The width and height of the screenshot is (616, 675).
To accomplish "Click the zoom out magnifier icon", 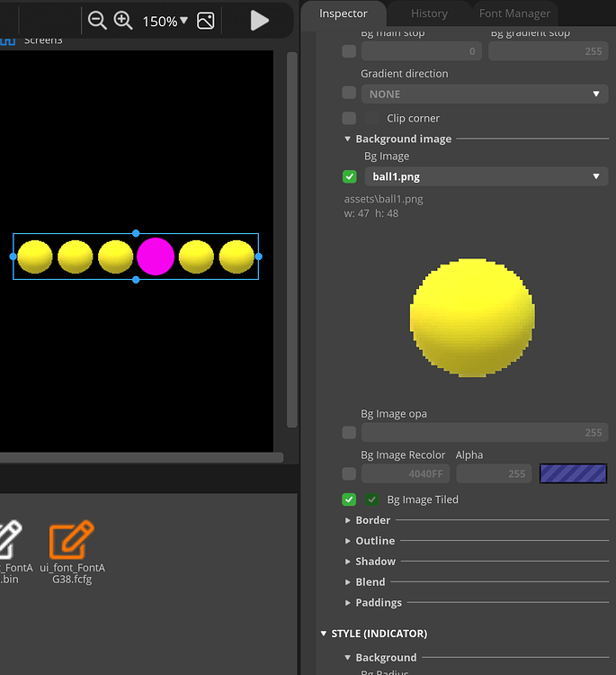I will (x=97, y=21).
